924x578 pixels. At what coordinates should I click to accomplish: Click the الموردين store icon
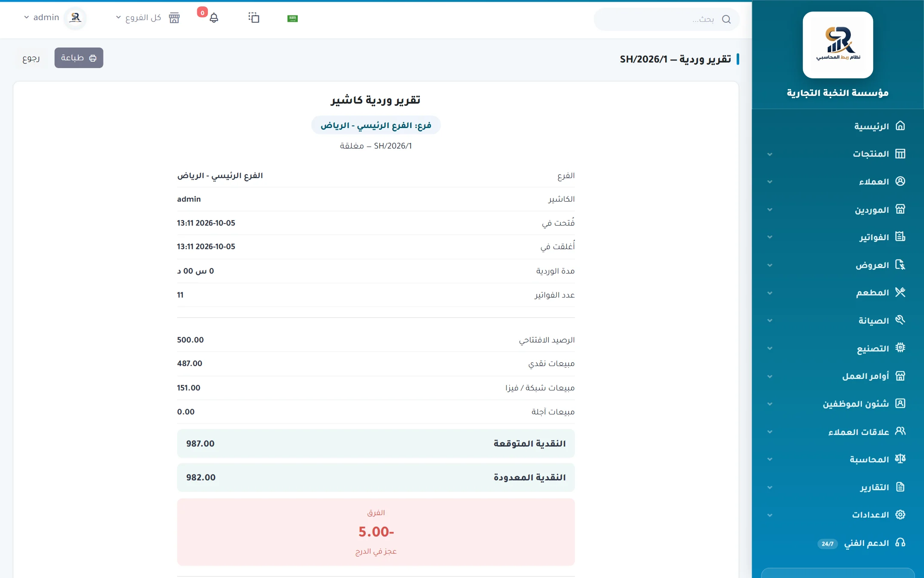pos(900,209)
